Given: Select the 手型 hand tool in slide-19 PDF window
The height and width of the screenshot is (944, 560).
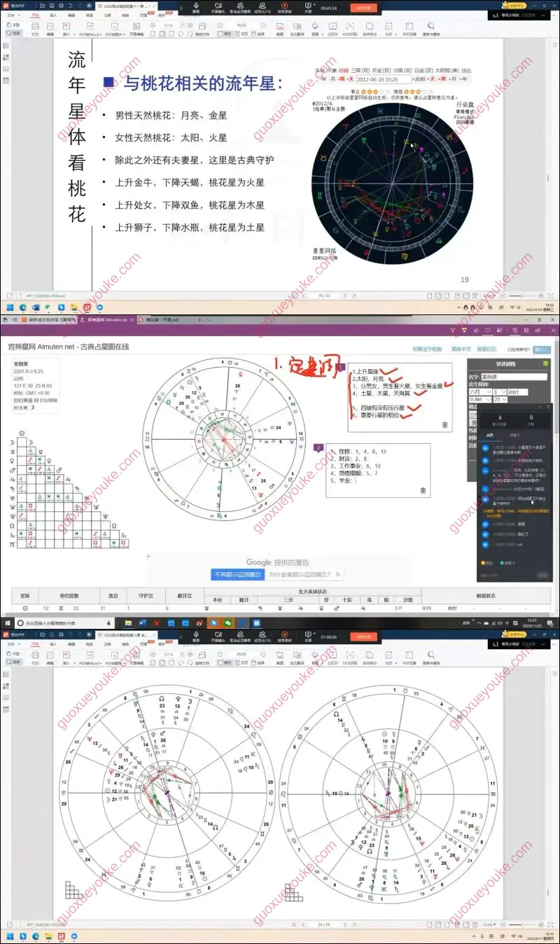Looking at the screenshot, I should pos(15,25).
